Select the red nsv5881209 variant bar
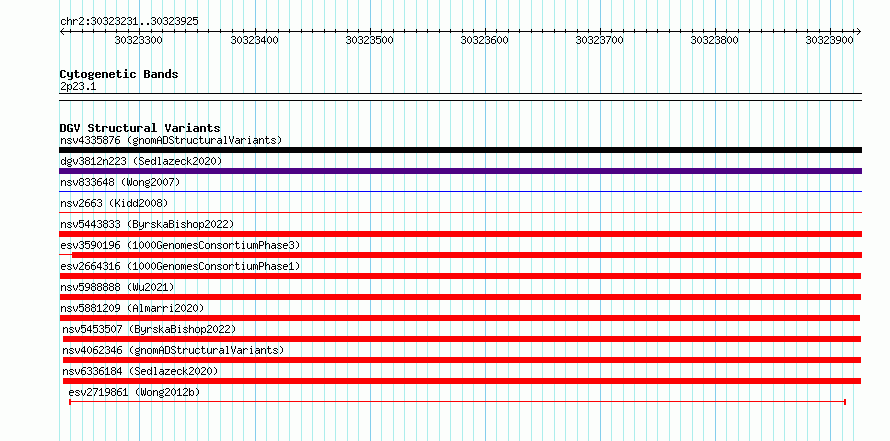The image size is (890, 441). tap(460, 318)
